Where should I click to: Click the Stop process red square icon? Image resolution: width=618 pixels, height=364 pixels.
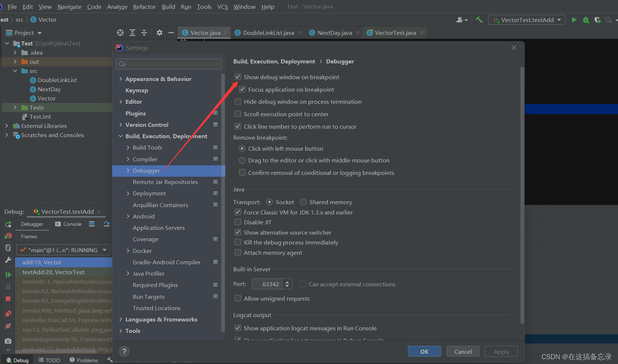pyautogui.click(x=8, y=299)
